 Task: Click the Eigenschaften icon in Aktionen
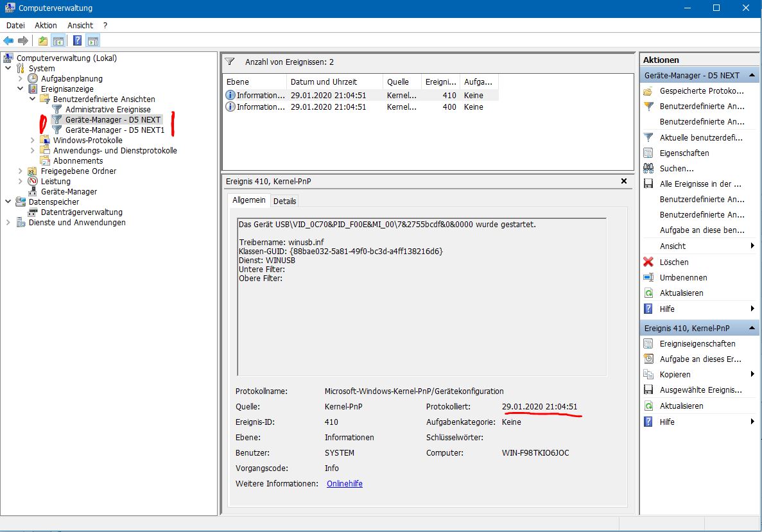648,153
